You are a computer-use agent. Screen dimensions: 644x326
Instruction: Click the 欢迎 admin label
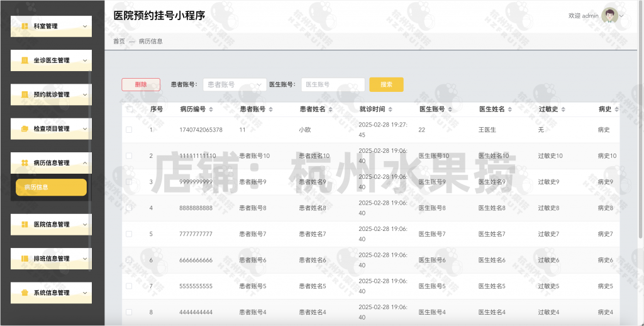pyautogui.click(x=583, y=16)
